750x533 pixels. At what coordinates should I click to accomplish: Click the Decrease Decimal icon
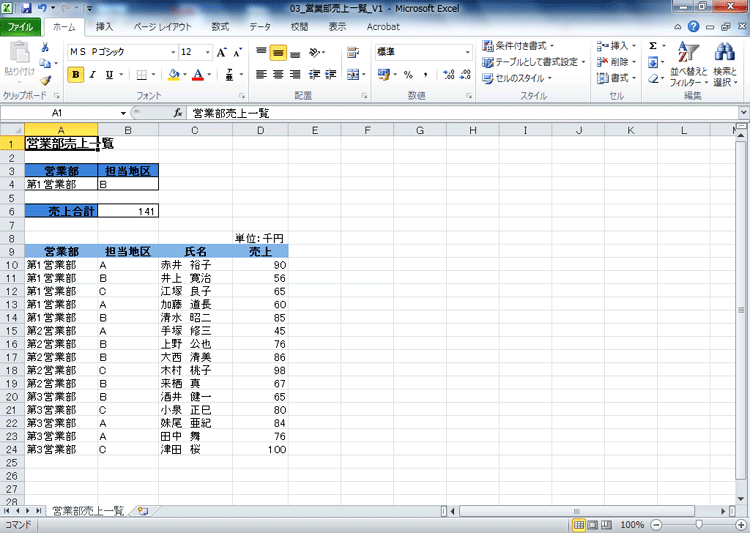(465, 75)
